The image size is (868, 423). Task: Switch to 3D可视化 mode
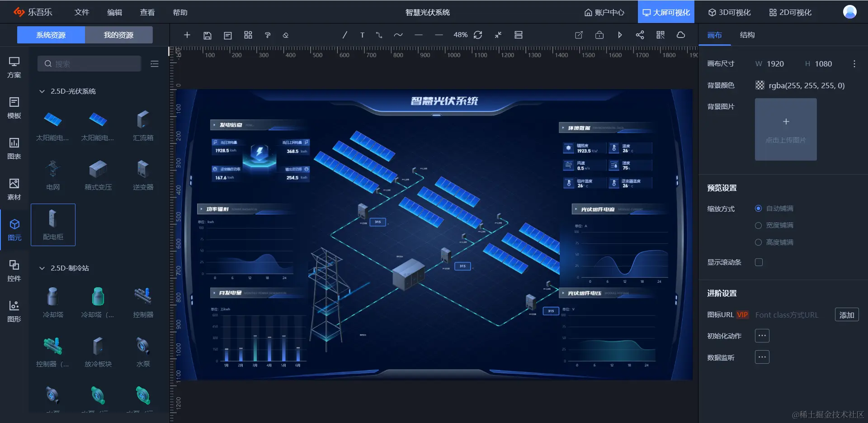[729, 12]
